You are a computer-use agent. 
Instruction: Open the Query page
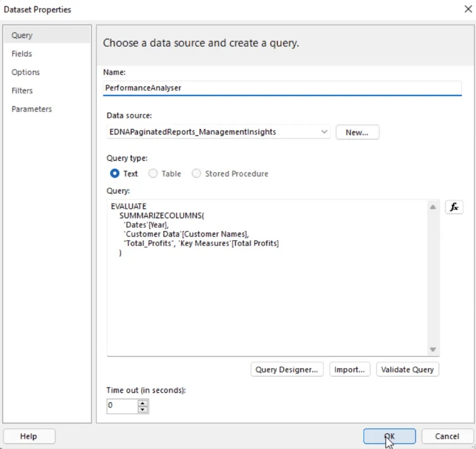[x=47, y=35]
